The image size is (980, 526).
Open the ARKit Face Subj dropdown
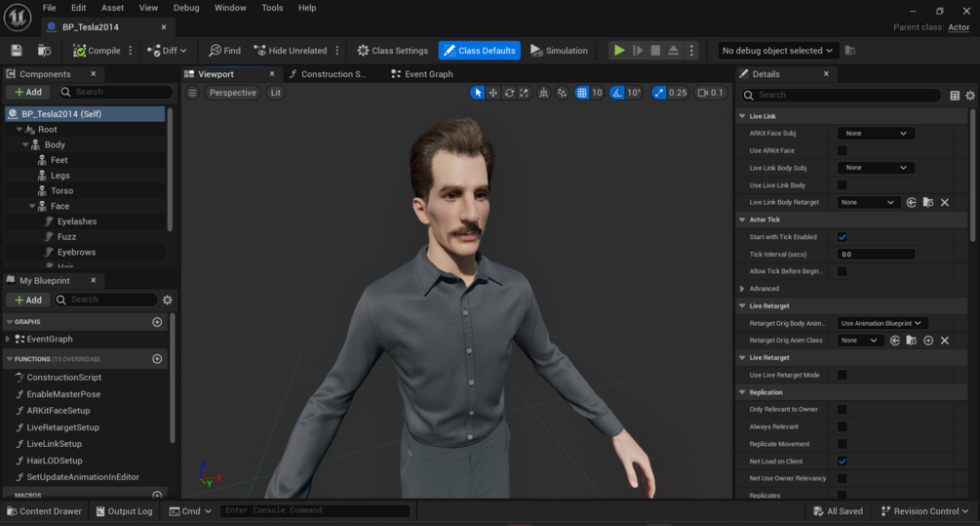pyautogui.click(x=875, y=134)
